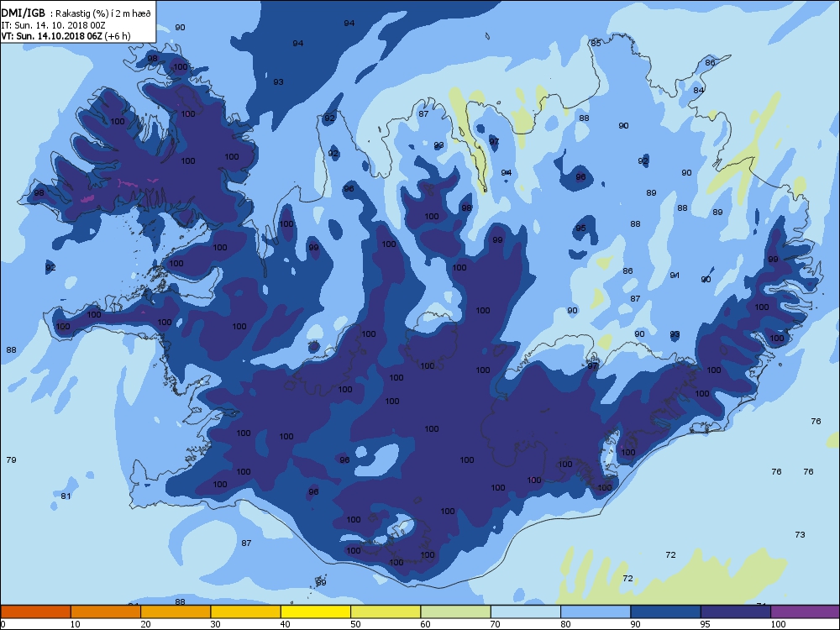
Task: Click the legend scale label '10'
Action: pos(75,624)
